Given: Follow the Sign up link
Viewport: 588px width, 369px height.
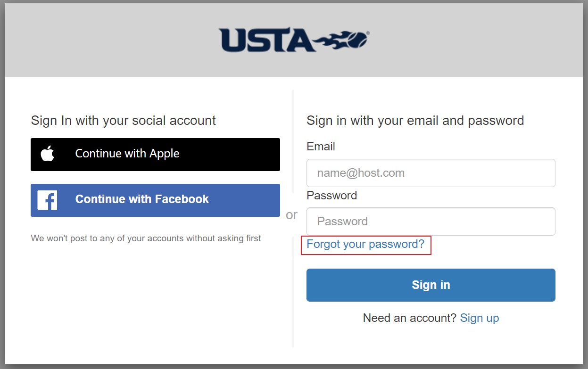Looking at the screenshot, I should 480,318.
